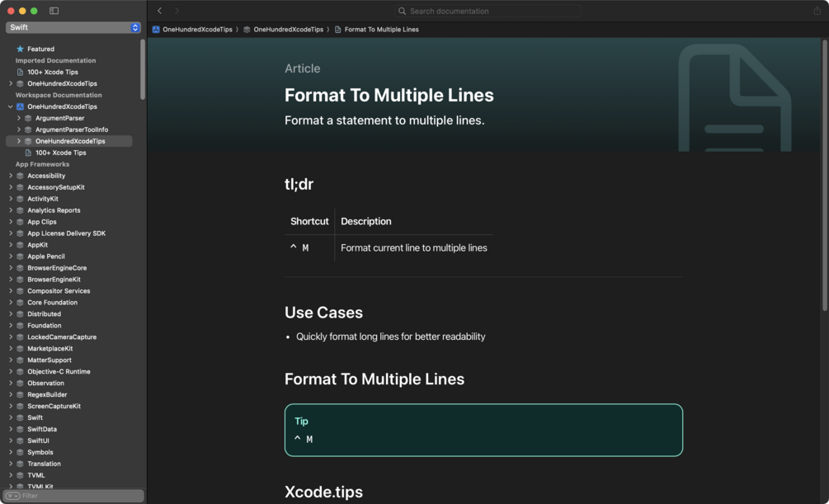The image size is (829, 504).
Task: Expand the ArgumentParser tree item
Action: pos(19,118)
